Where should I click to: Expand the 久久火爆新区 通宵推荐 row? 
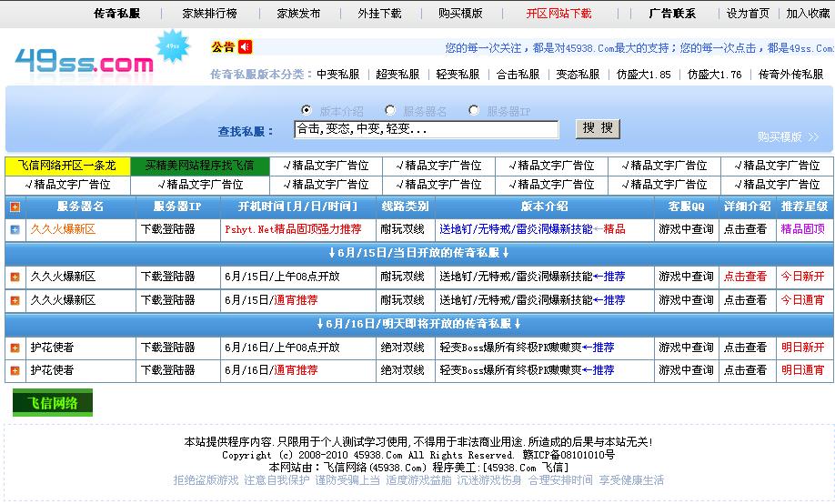point(15,300)
